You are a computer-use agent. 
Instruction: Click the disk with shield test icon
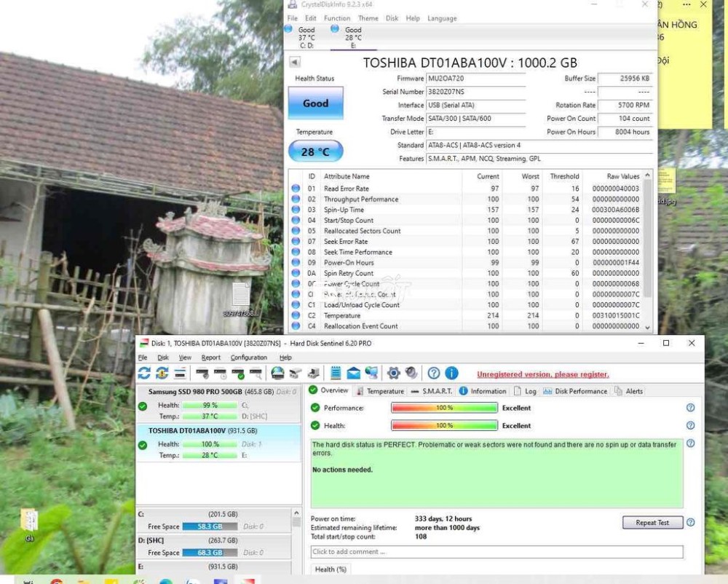pyautogui.click(x=202, y=373)
